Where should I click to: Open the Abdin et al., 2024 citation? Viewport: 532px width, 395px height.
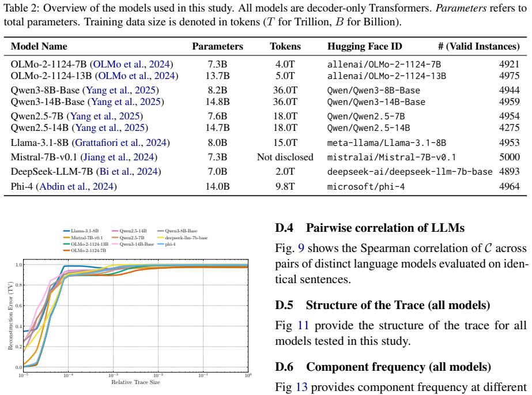(x=77, y=186)
